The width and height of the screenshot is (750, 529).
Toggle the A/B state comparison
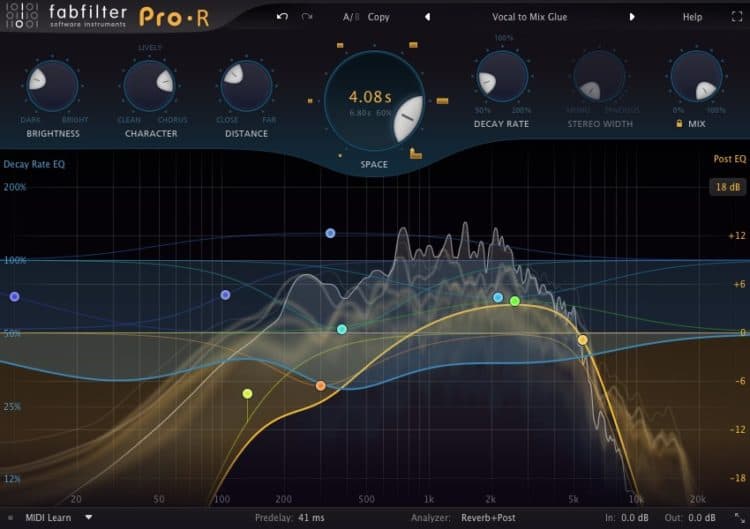coord(351,17)
